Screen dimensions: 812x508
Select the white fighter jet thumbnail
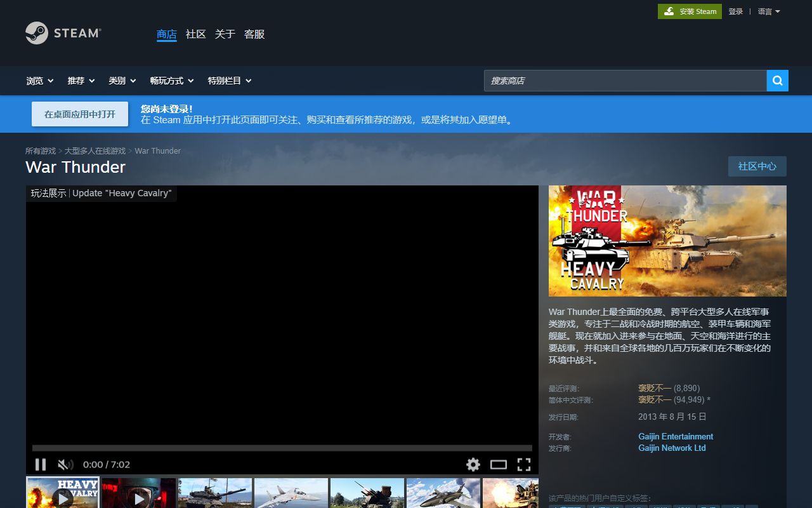pos(291,493)
